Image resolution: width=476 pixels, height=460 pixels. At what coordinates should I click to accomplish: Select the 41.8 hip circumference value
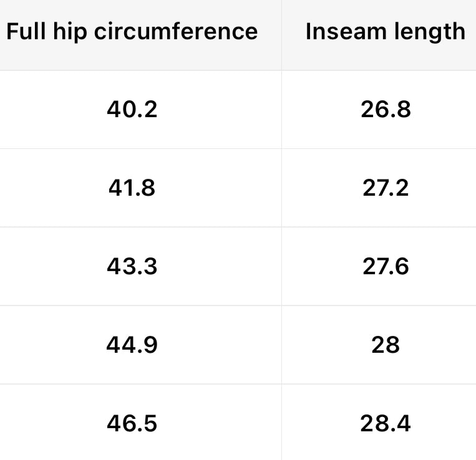click(x=132, y=188)
